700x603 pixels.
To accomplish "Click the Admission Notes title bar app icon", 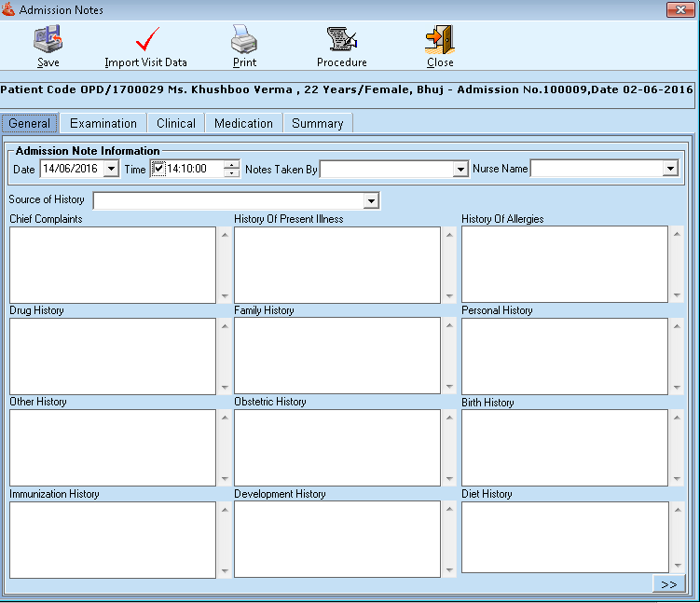I will (x=8, y=9).
